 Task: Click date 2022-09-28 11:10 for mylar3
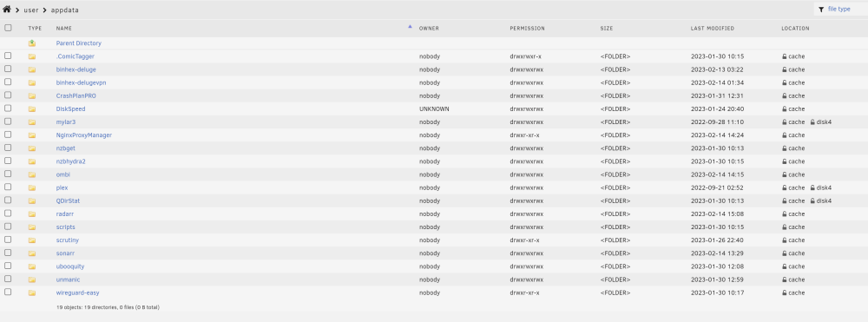pyautogui.click(x=717, y=122)
